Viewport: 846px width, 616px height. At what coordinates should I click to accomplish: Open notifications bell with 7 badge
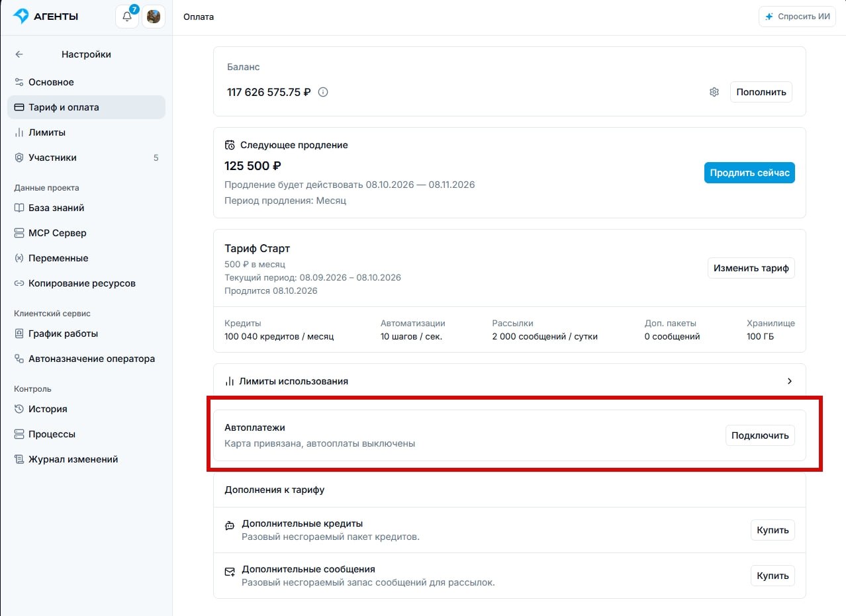tap(127, 17)
